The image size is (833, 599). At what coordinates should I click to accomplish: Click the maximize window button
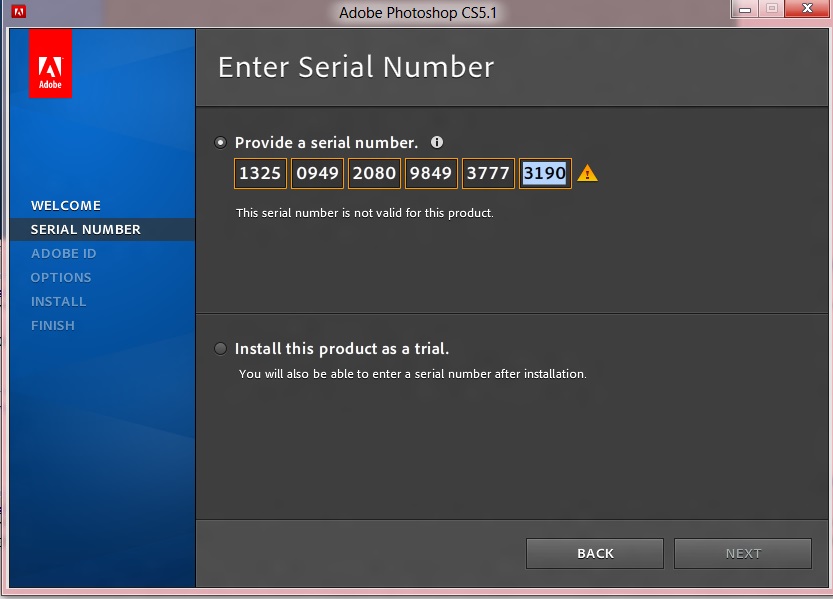tap(771, 9)
